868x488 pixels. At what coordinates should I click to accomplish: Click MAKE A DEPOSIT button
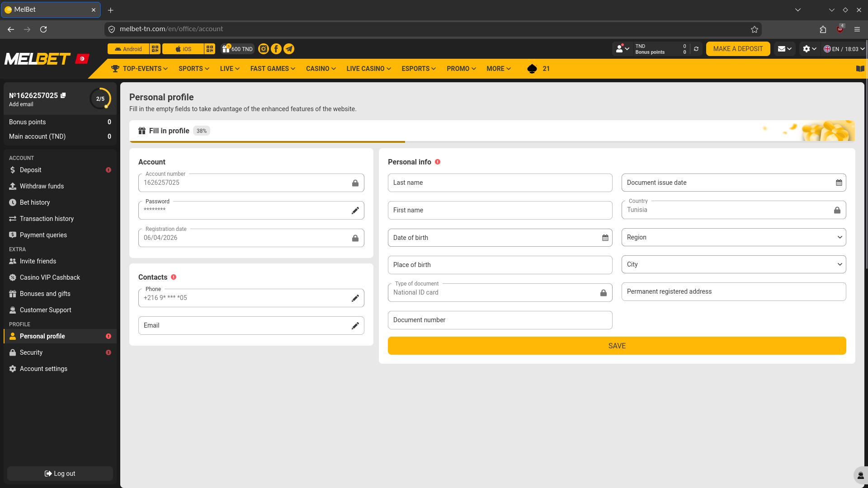pos(738,49)
